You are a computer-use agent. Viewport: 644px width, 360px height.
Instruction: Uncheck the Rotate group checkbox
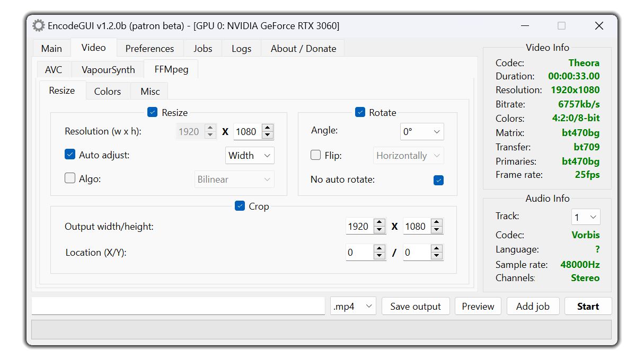(360, 112)
